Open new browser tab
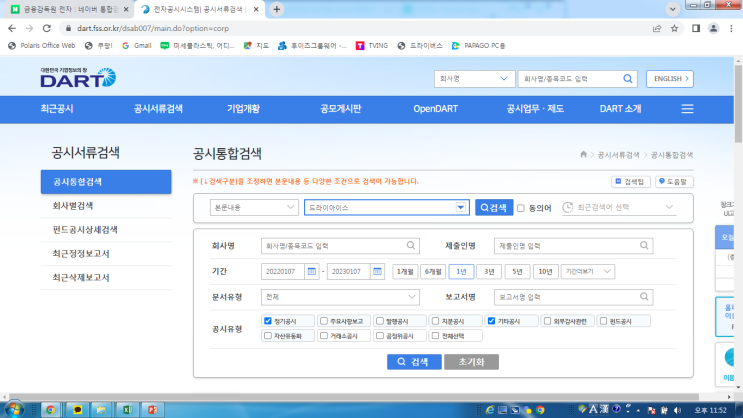The width and height of the screenshot is (743, 418). (x=277, y=9)
